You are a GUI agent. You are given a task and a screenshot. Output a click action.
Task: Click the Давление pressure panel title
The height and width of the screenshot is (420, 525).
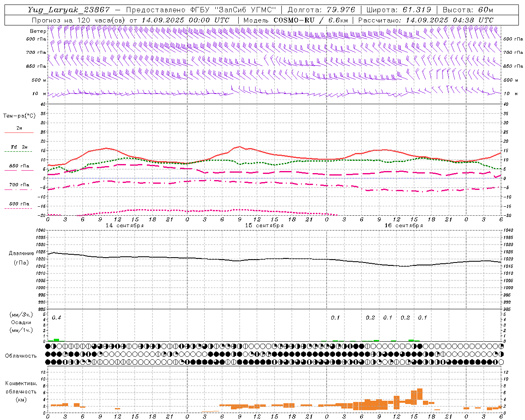(21, 253)
